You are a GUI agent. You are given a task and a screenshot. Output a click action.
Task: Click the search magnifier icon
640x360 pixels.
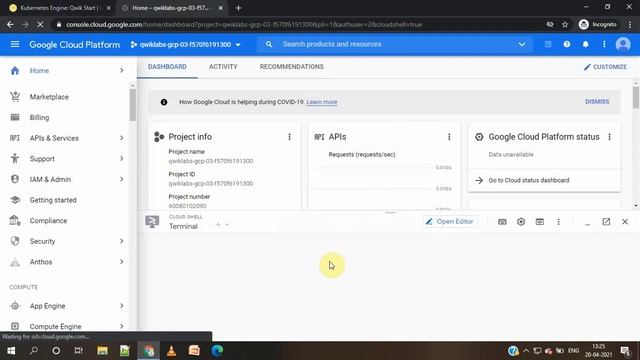click(269, 44)
